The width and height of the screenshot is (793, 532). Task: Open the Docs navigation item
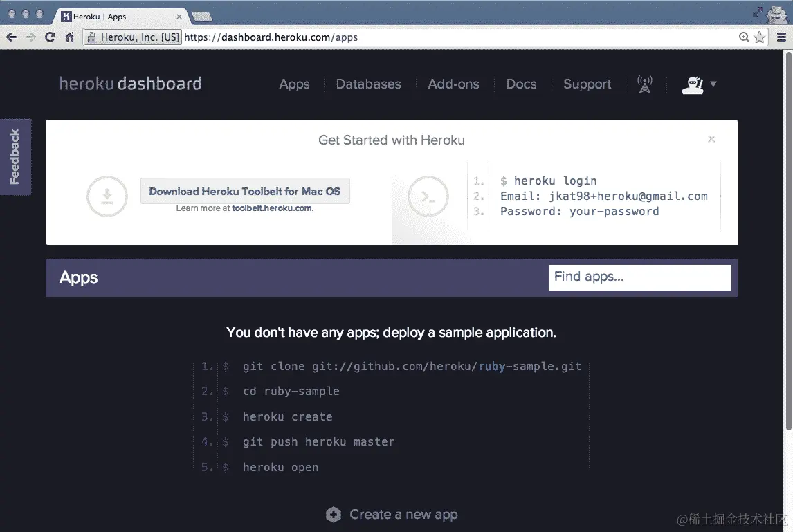coord(521,84)
